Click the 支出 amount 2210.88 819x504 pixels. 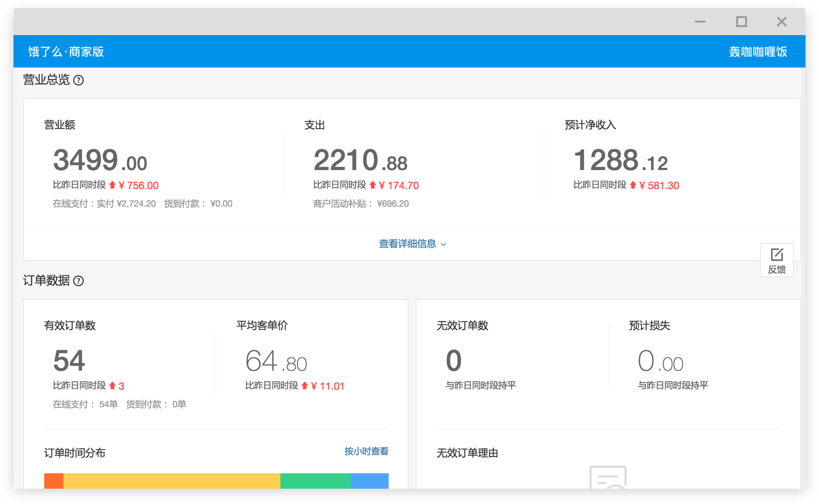360,161
